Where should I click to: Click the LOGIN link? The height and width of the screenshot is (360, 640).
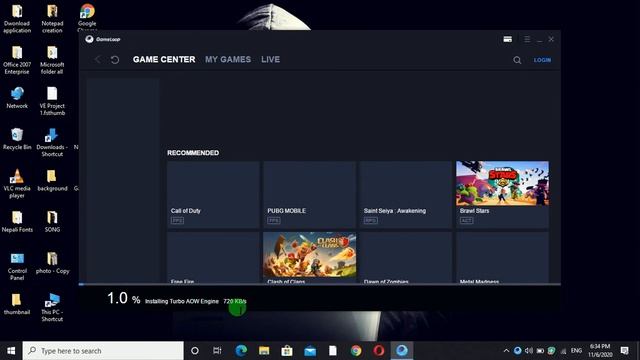coord(542,60)
